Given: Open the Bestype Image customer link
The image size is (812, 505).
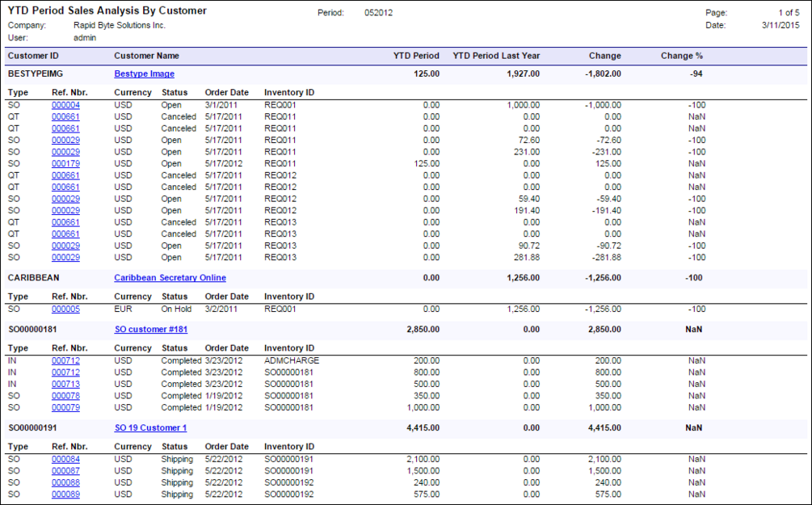Looking at the screenshot, I should 144,74.
